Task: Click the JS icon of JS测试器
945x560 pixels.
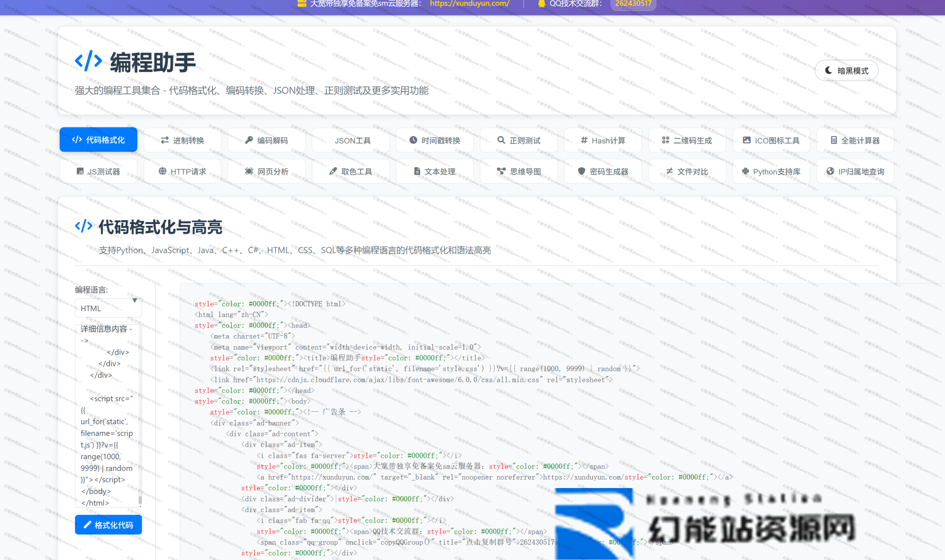Action: 80,171
